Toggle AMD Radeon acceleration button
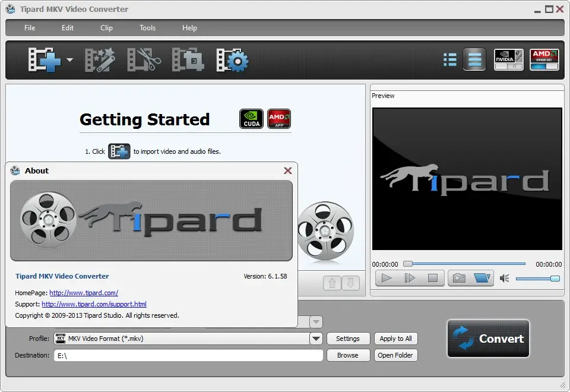 544,59
